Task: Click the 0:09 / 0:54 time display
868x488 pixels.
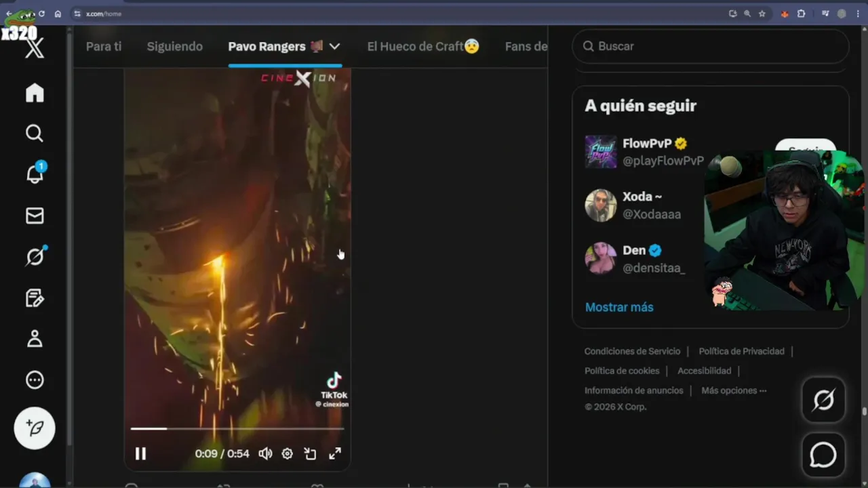Action: 222,453
